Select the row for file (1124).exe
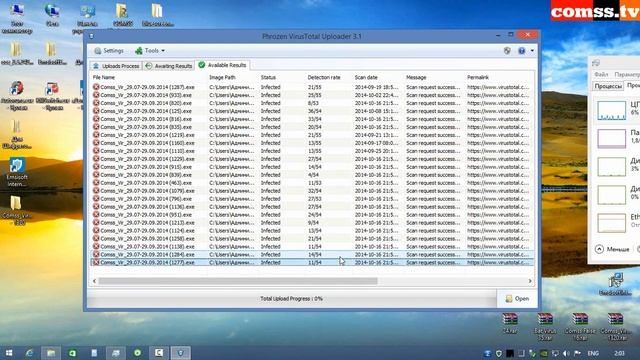Screen dimensions: 640x360 pos(312,230)
